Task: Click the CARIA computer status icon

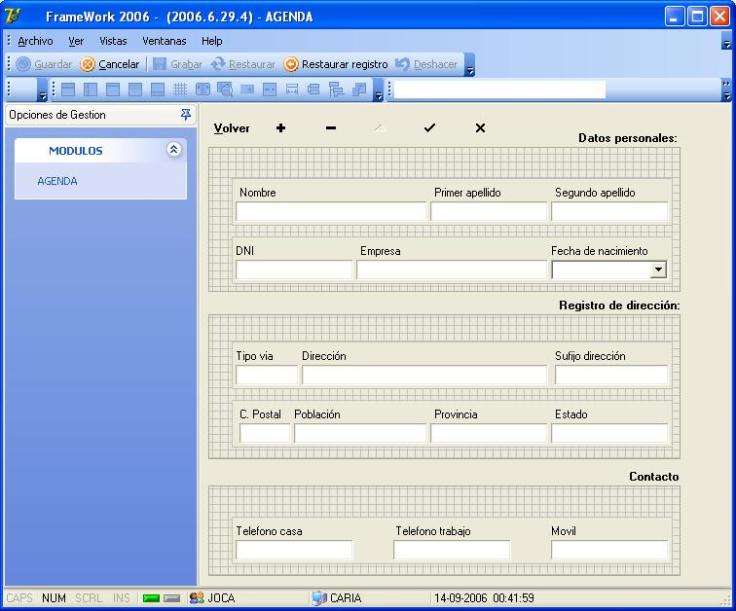Action: [x=319, y=598]
